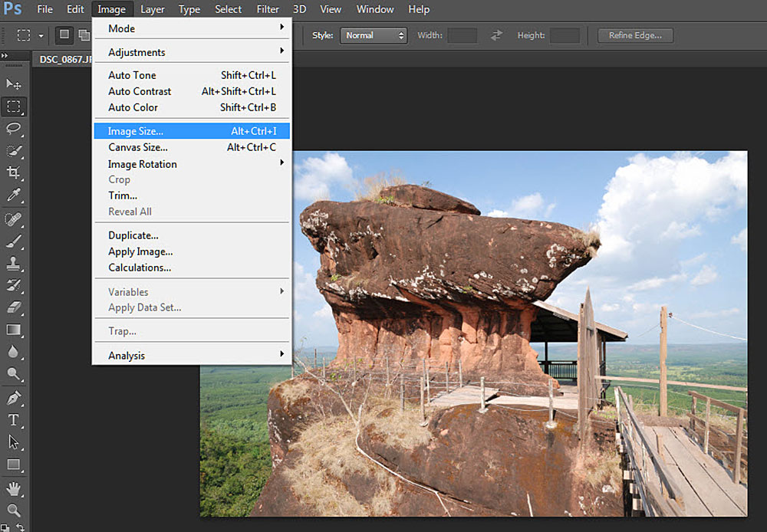Click the Width input field

click(463, 35)
